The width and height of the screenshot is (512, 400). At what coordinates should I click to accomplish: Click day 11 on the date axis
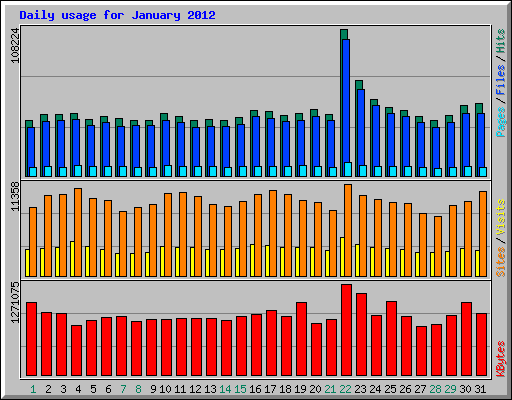180,389
